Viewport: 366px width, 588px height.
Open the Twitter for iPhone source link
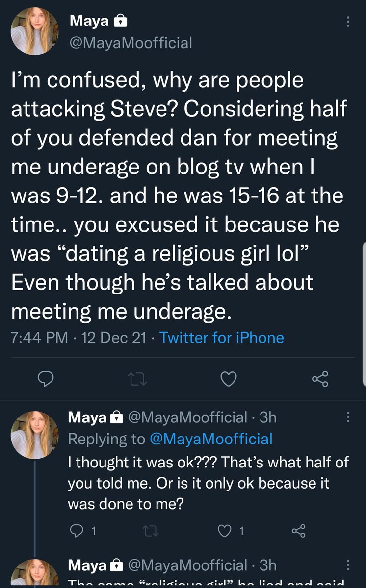pyautogui.click(x=222, y=337)
